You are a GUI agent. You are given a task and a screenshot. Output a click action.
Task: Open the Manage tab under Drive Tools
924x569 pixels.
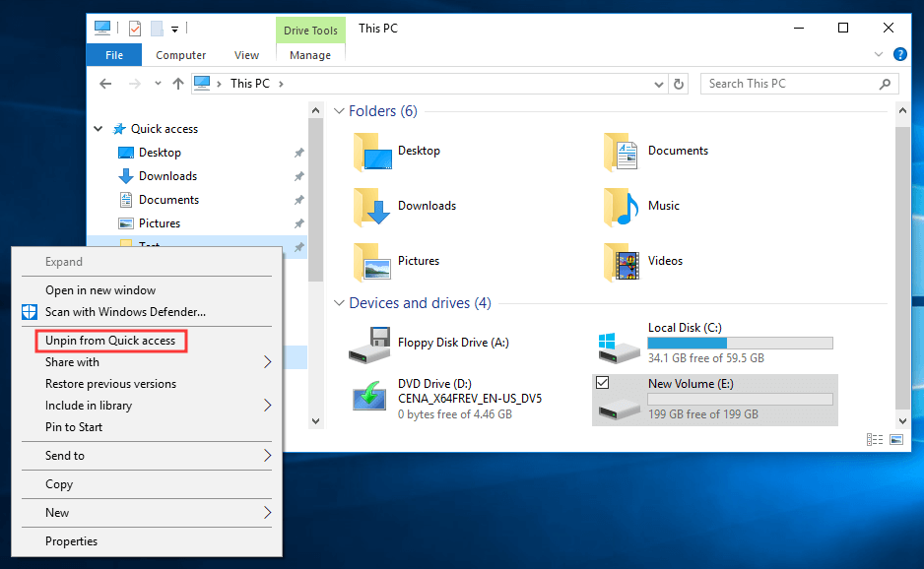pos(310,55)
